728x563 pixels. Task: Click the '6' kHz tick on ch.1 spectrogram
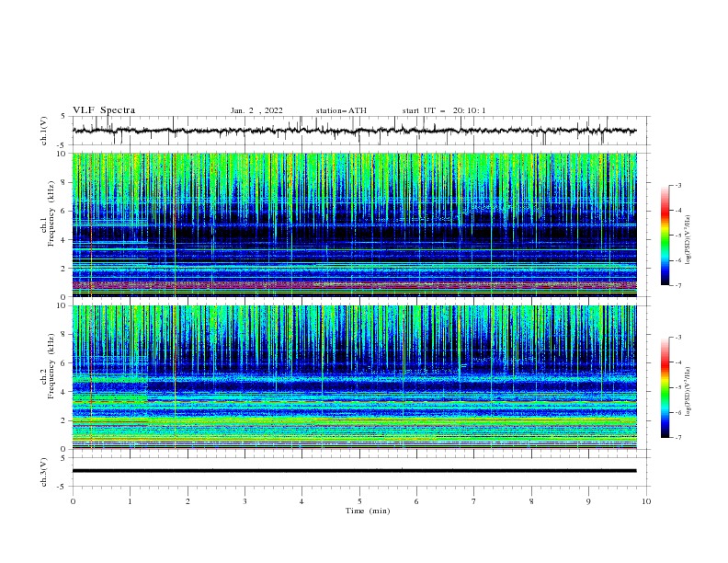tap(64, 211)
